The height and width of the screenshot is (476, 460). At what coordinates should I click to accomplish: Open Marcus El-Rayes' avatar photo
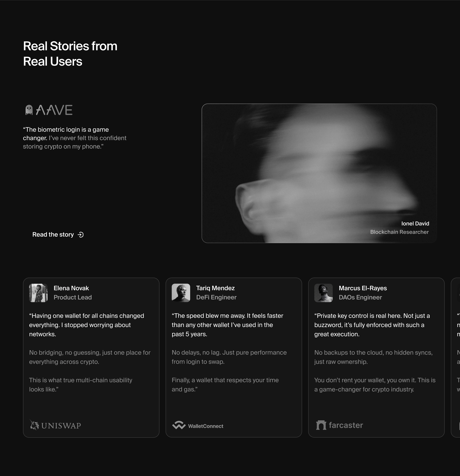pyautogui.click(x=323, y=293)
